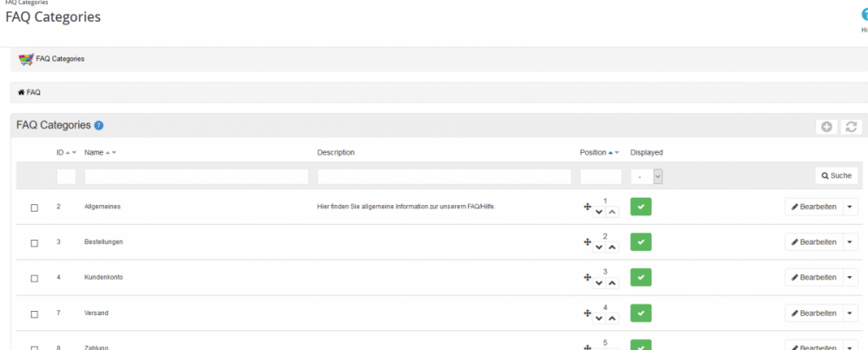Check the Kundenkonto row checkbox
Image resolution: width=868 pixels, height=350 pixels.
pyautogui.click(x=35, y=278)
